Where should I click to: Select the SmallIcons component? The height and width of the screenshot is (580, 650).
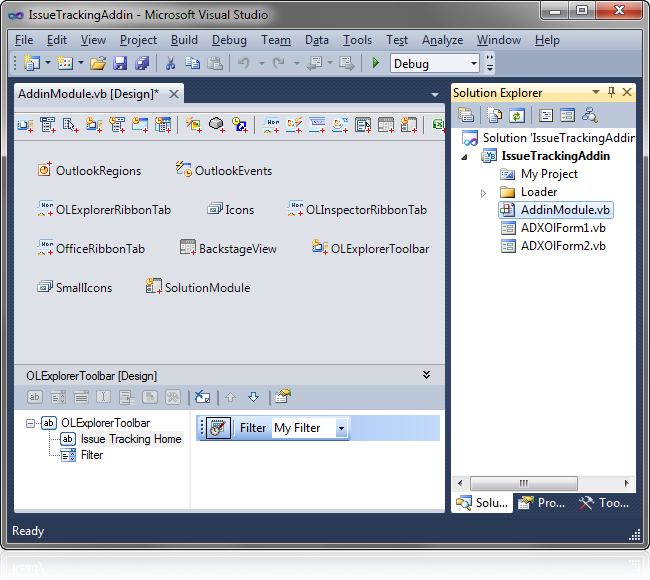(75, 287)
